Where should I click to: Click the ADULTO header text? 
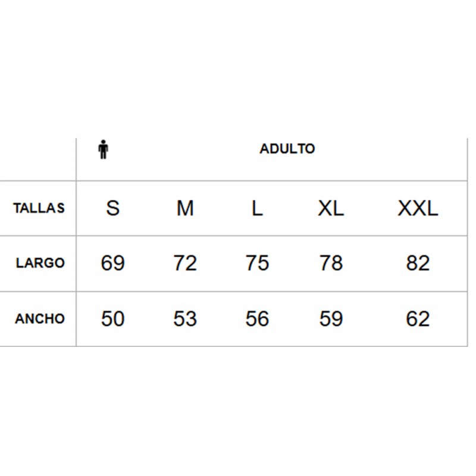[x=287, y=149]
